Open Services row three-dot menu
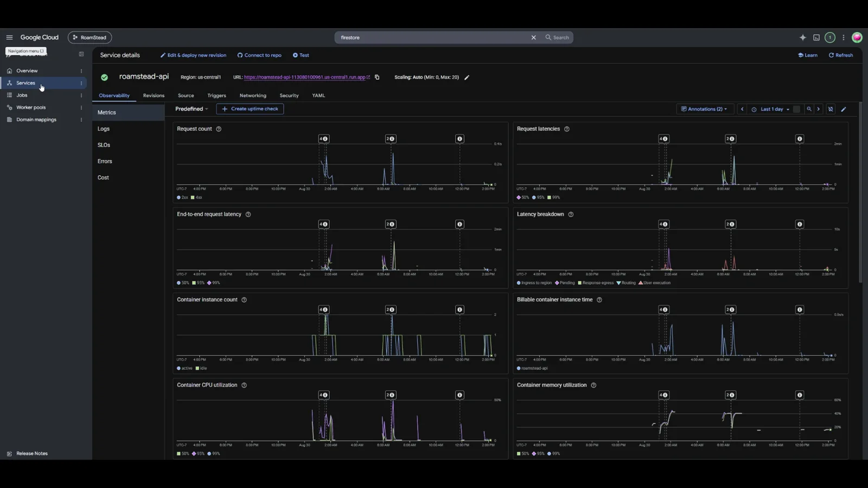Screen dimensions: 868x488 (x=81, y=83)
